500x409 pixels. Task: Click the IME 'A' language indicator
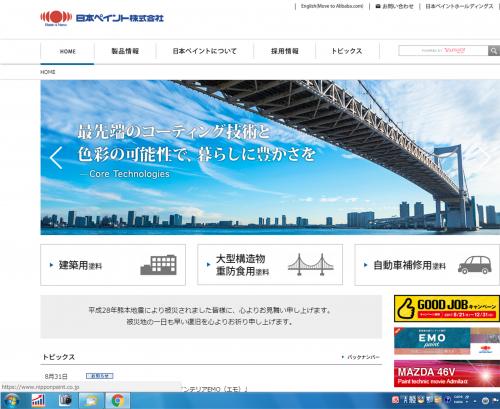(405, 400)
